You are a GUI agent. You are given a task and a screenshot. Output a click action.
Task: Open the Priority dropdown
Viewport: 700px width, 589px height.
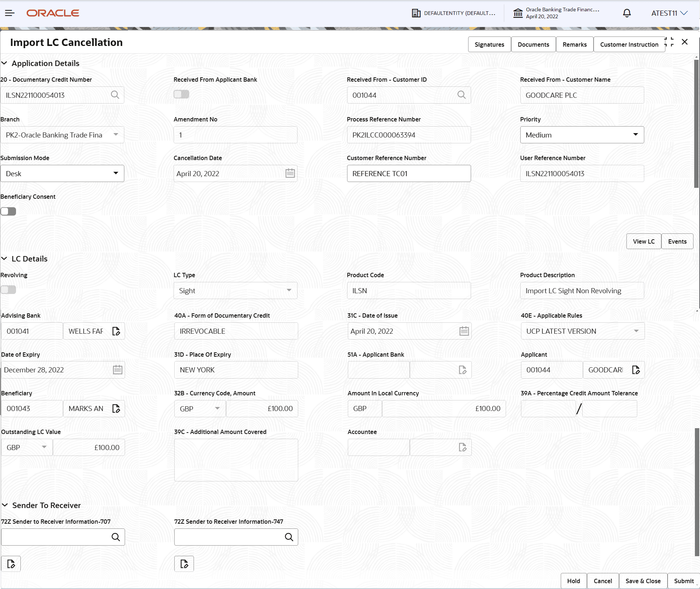[x=636, y=135]
